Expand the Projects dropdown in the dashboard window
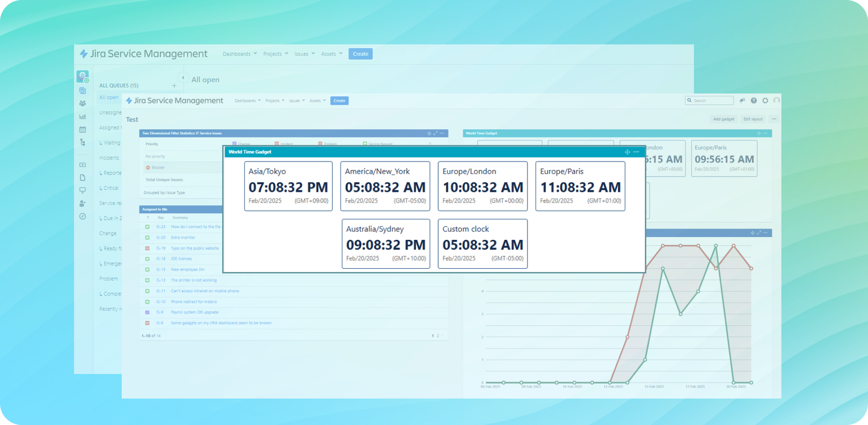 pos(275,101)
